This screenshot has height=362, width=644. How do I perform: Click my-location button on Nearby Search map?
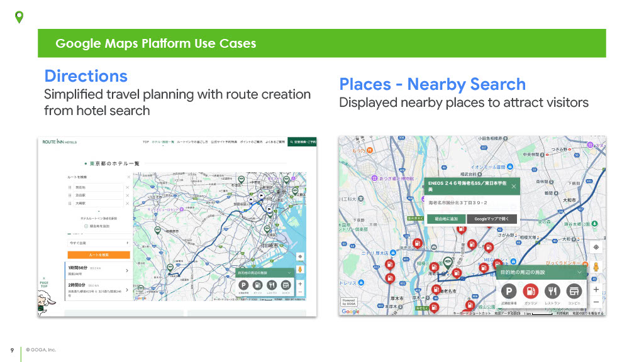(596, 247)
